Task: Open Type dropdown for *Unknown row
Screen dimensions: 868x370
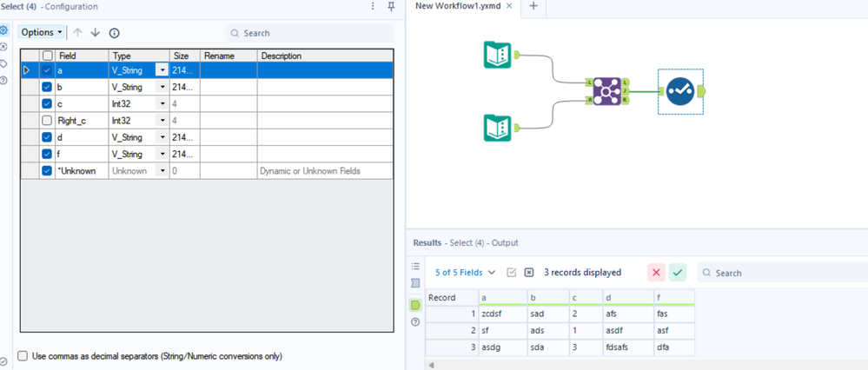Action: click(162, 171)
